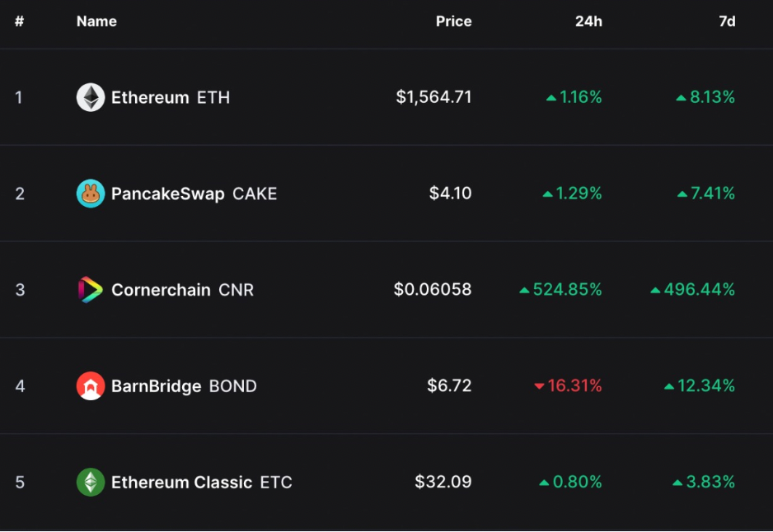The image size is (773, 532).
Task: Click the PancakeSwap bunny logo icon
Action: (91, 194)
